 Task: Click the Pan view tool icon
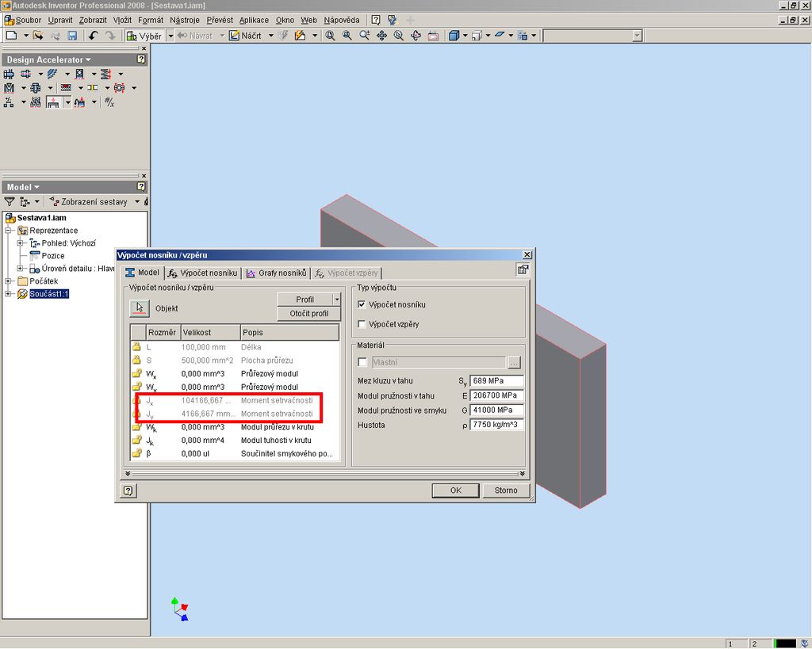[x=381, y=36]
